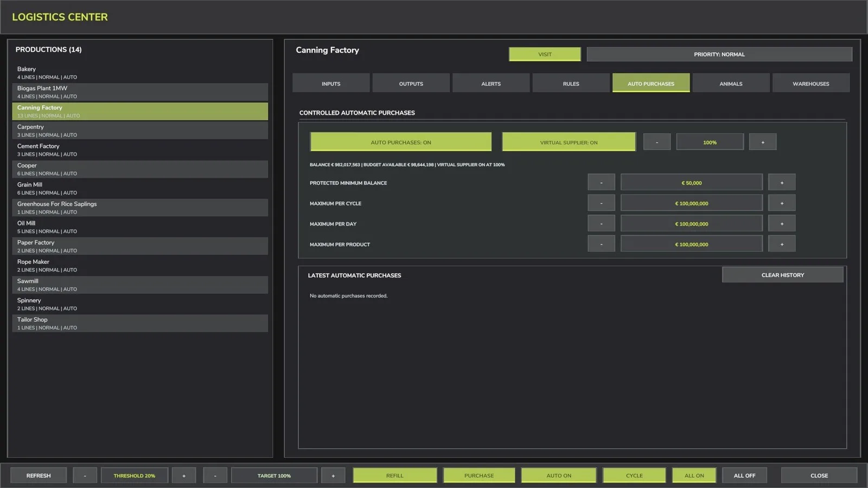Open the Inputs tab
This screenshot has height=488, width=868.
point(331,83)
